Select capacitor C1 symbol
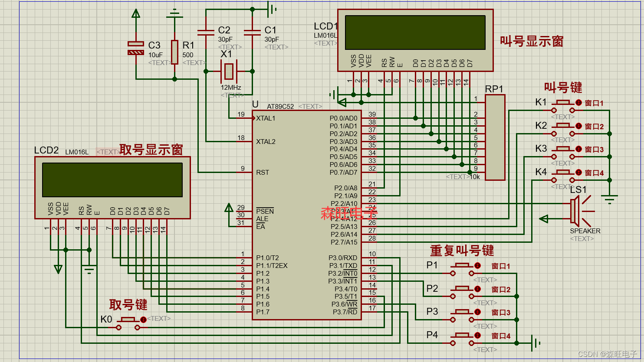This screenshot has width=644, height=362. click(252, 32)
